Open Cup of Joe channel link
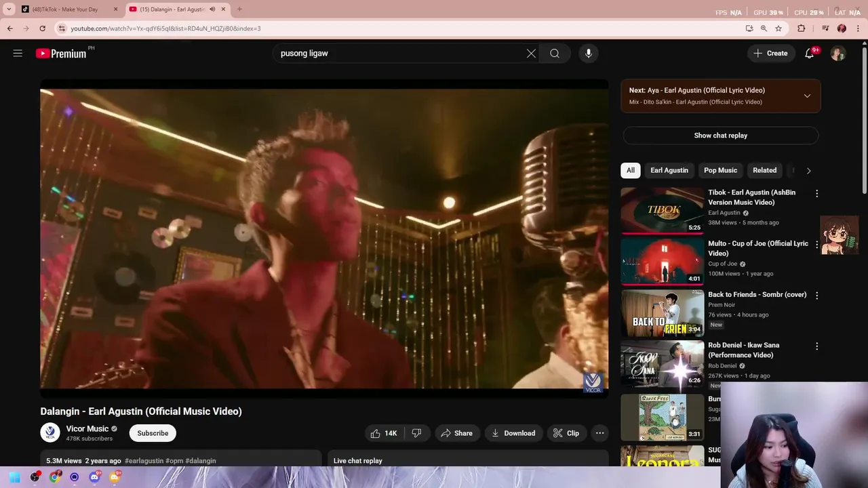Screen dimensions: 868x488 pos(722,264)
